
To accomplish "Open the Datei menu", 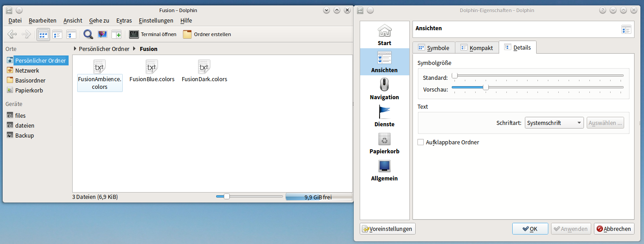I will click(15, 20).
